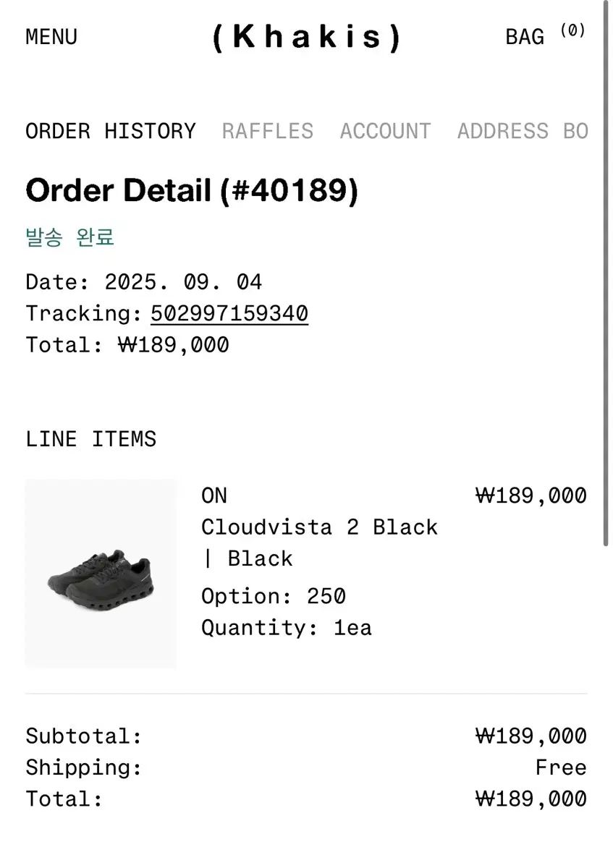
Task: Click the 발송 완료 shipping status
Action: tap(70, 237)
